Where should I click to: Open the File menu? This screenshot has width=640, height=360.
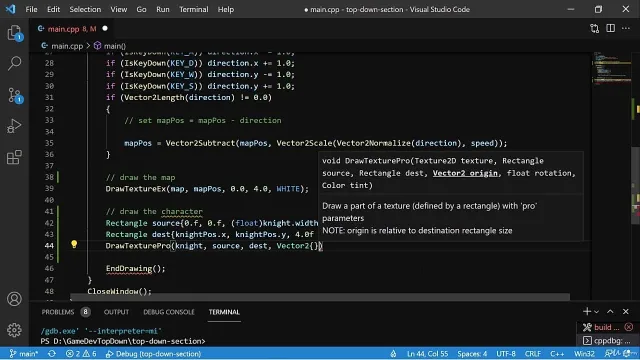(x=31, y=9)
